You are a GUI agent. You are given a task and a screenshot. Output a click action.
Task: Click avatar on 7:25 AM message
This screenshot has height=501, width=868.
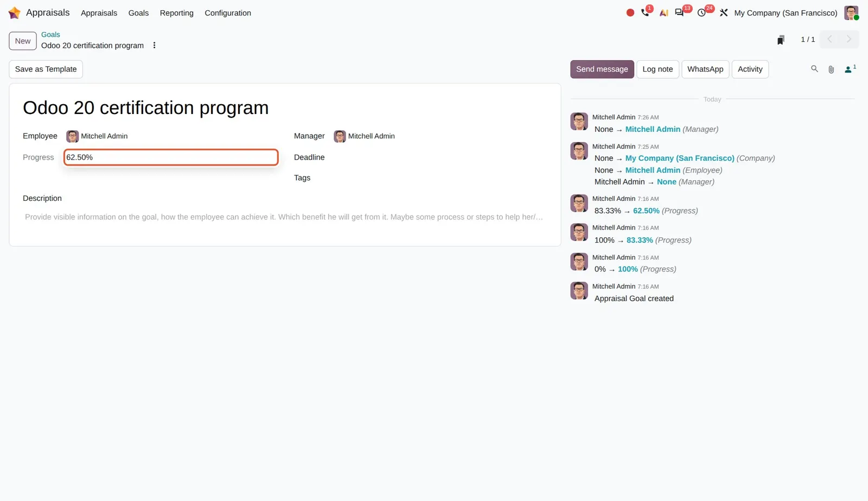click(579, 151)
